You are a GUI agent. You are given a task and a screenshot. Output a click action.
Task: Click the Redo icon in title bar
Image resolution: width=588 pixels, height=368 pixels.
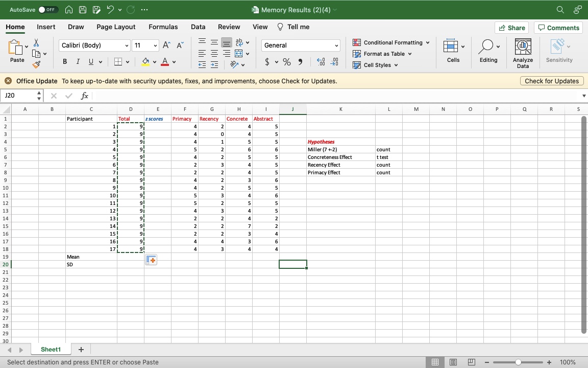131,10
